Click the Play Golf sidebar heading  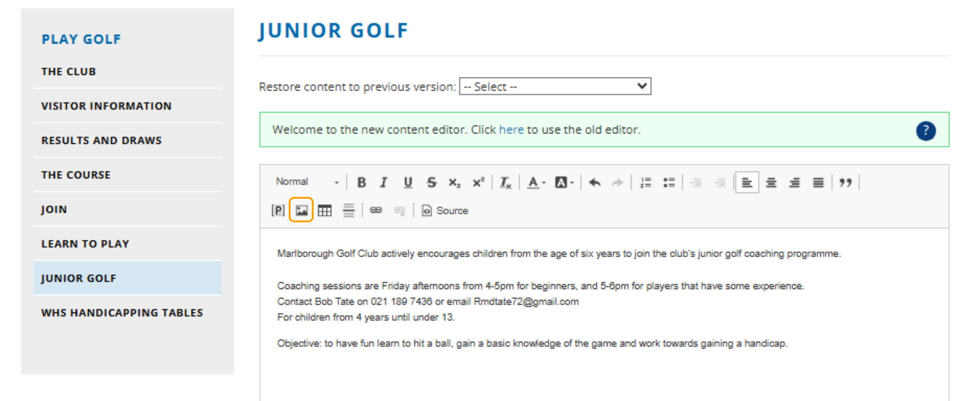point(81,39)
